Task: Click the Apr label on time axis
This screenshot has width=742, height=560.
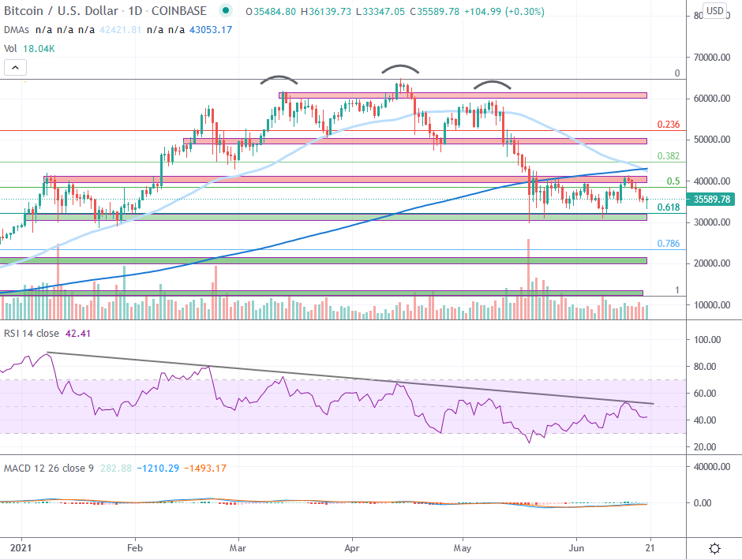Action: [x=352, y=546]
